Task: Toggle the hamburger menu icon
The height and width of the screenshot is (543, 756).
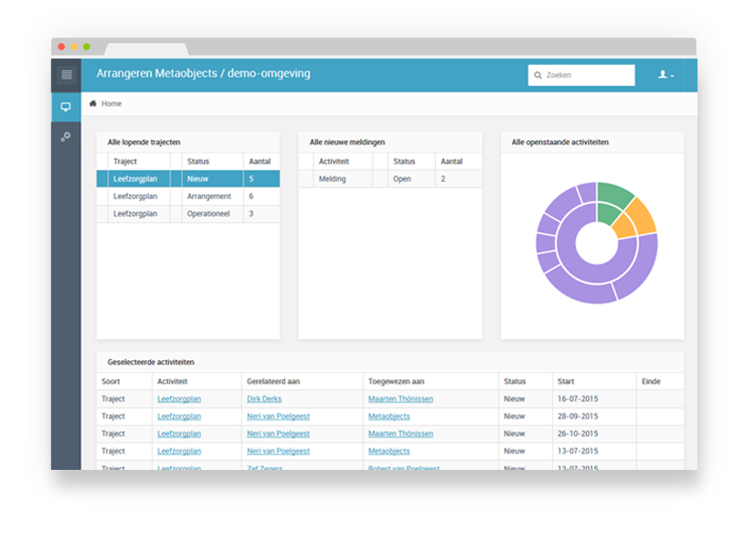Action: click(67, 75)
